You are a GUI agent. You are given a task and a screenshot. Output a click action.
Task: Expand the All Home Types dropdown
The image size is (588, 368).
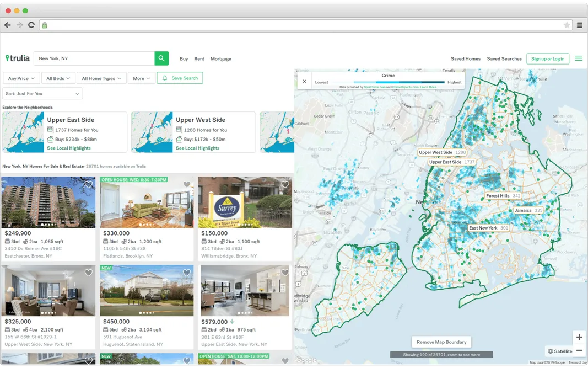pyautogui.click(x=101, y=78)
